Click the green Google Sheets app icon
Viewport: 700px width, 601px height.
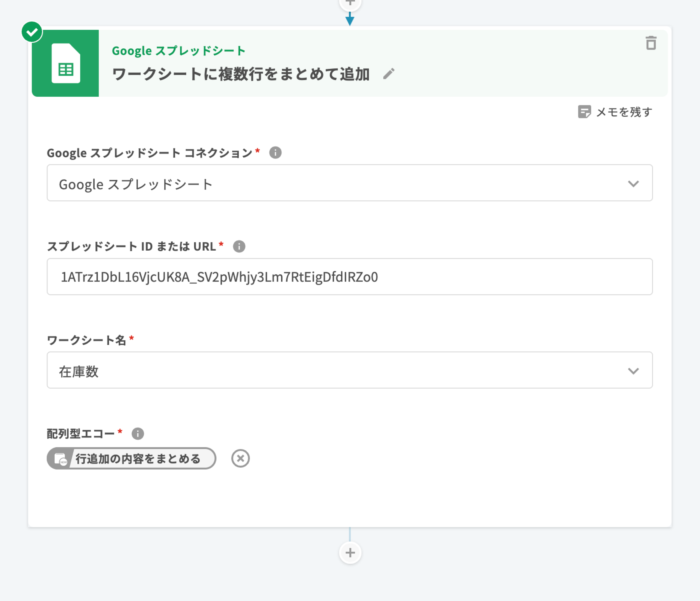[x=66, y=63]
